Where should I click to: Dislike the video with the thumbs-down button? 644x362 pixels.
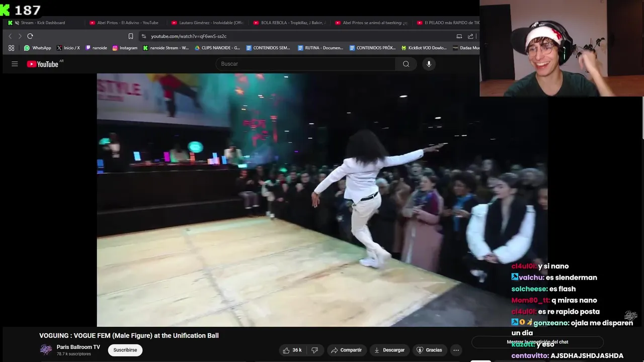(315, 350)
